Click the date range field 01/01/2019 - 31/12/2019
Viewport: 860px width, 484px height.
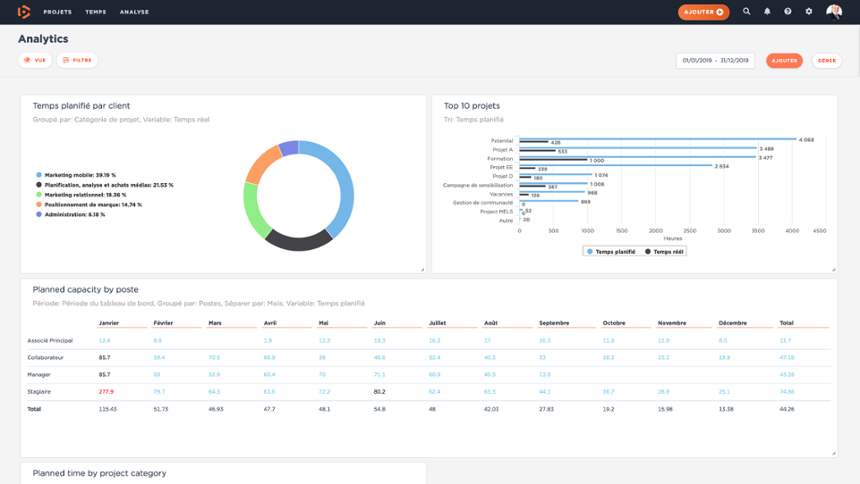[x=718, y=61]
